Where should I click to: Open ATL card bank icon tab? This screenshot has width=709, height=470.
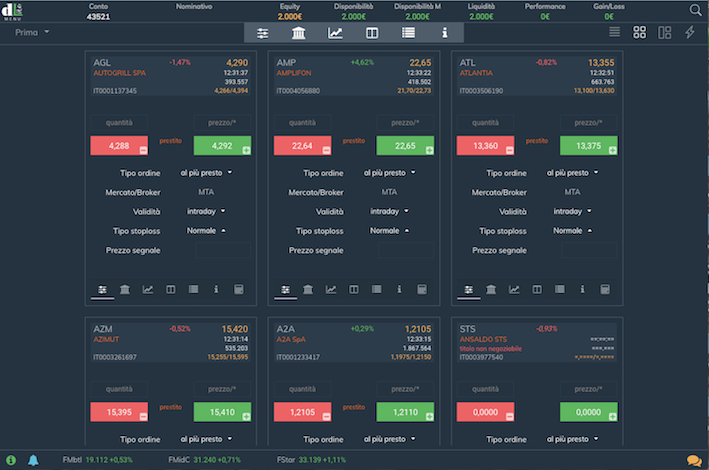tap(491, 290)
